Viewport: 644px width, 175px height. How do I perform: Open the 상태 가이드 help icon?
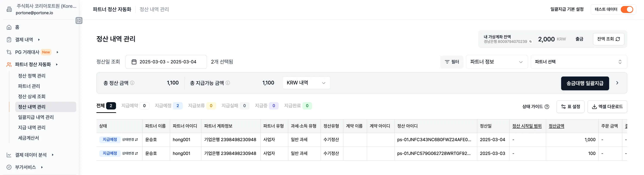(547, 107)
